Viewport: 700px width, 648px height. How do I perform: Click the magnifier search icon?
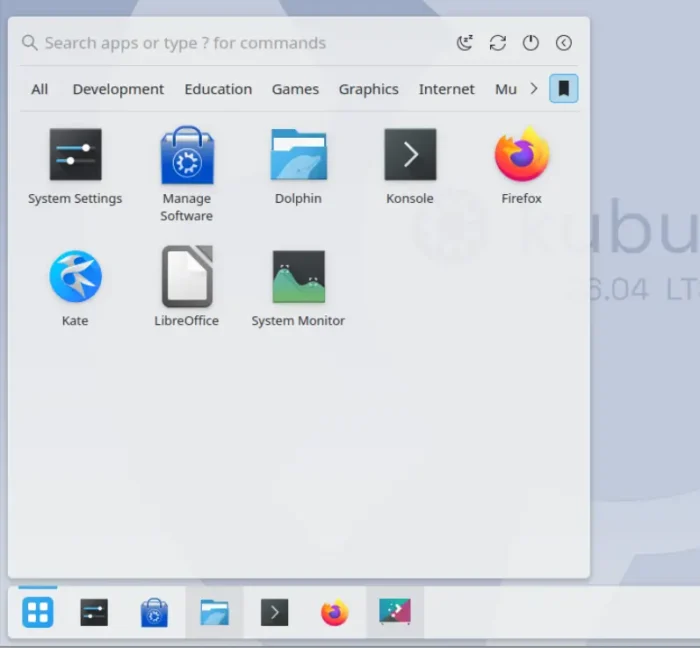(29, 43)
